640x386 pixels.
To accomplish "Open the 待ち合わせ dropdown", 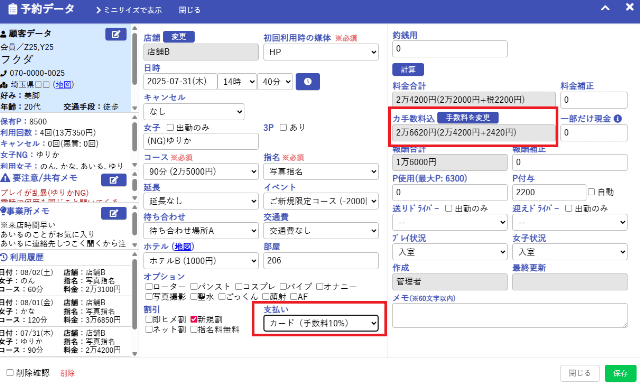I will tap(201, 231).
